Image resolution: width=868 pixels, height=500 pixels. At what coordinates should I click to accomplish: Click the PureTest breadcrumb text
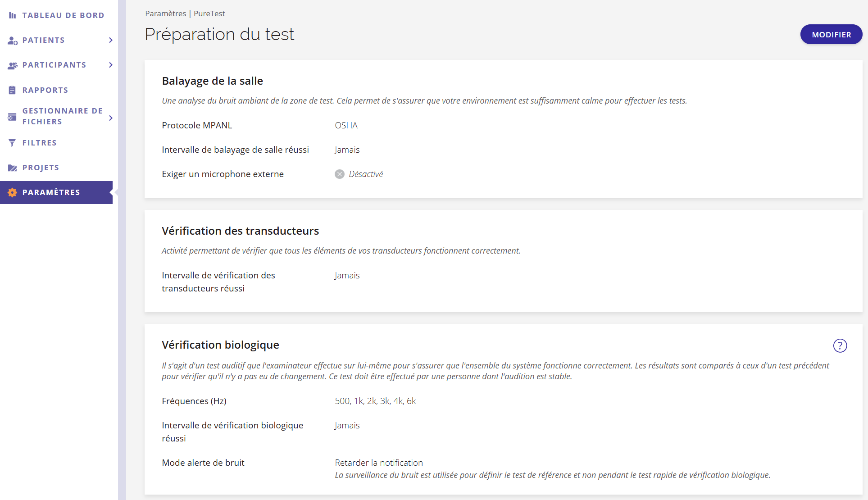209,14
